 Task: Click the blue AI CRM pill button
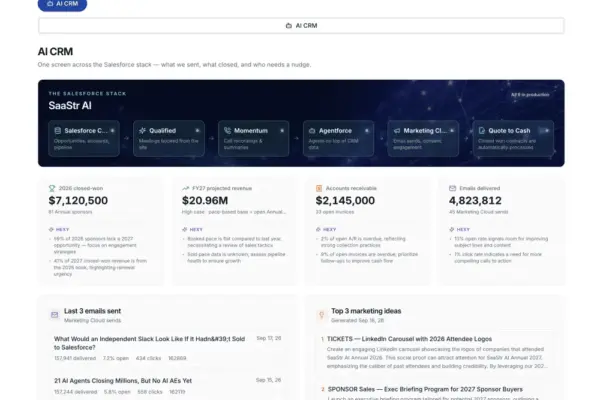coord(62,4)
